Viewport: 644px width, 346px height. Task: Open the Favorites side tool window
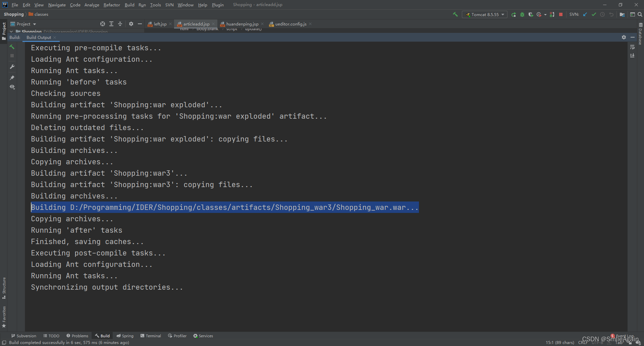pyautogui.click(x=4, y=317)
